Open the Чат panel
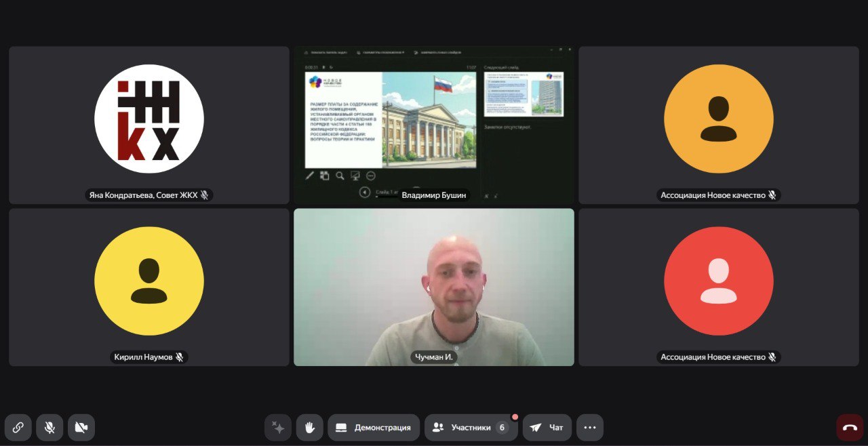This screenshot has width=868, height=446. click(547, 428)
